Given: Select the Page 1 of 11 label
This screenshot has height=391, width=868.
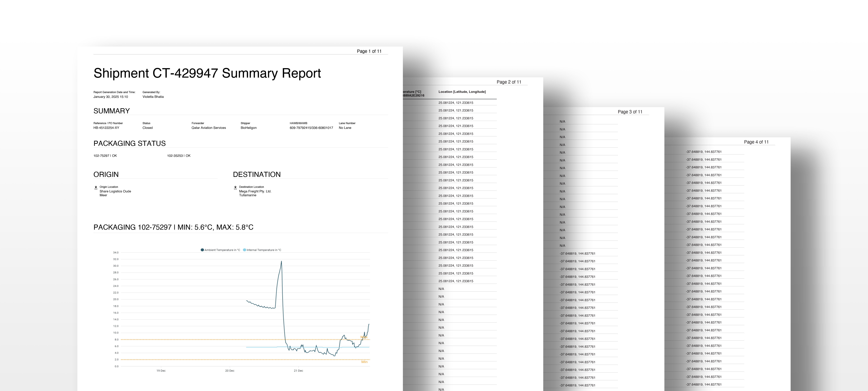Looking at the screenshot, I should pos(369,51).
